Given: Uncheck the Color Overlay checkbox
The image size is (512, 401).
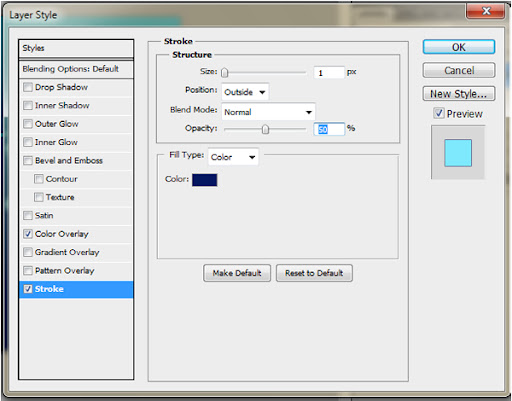Looking at the screenshot, I should pyautogui.click(x=28, y=234).
